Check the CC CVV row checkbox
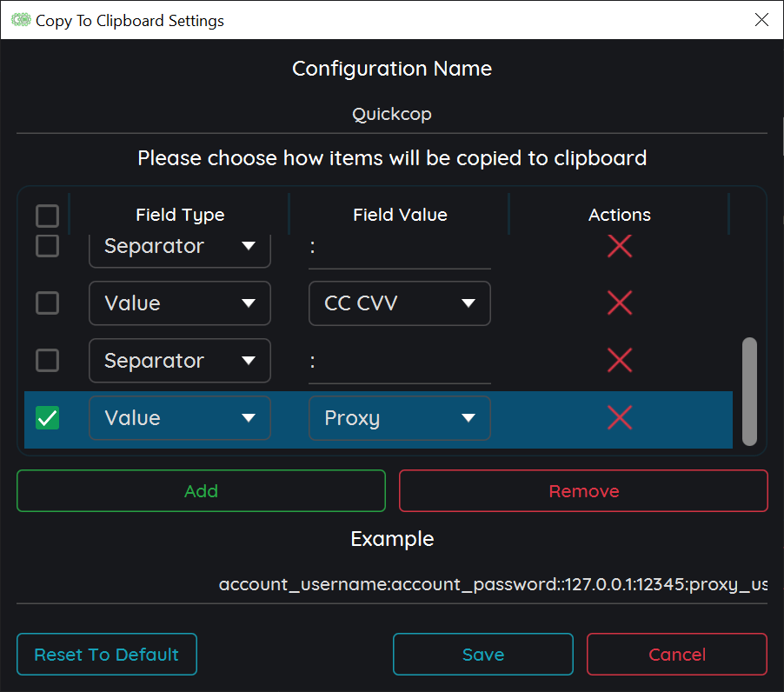 tap(47, 303)
